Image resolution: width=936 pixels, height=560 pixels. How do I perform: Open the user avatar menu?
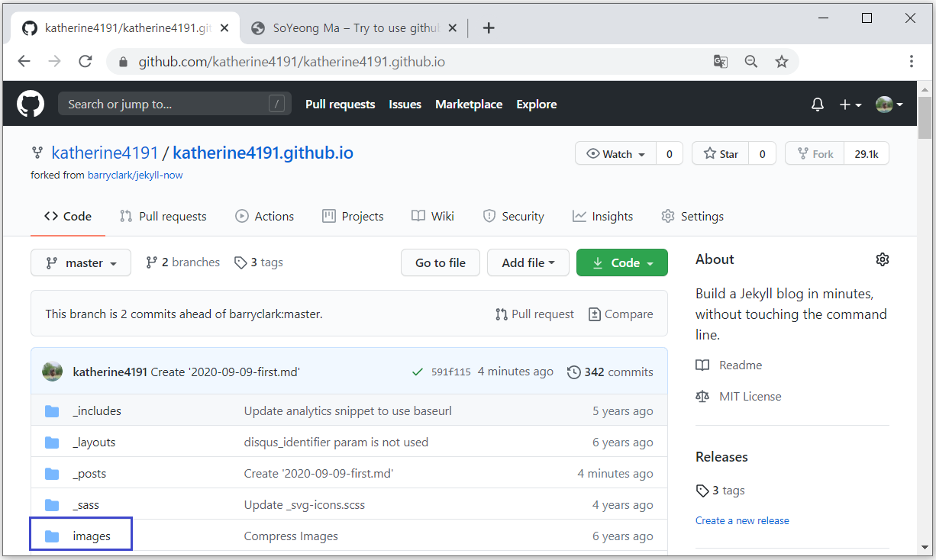[x=889, y=105]
